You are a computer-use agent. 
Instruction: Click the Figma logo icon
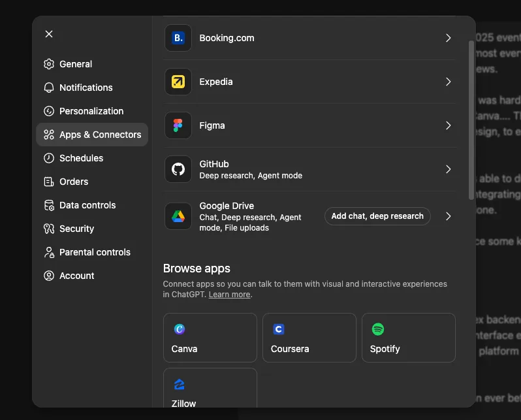tap(178, 125)
